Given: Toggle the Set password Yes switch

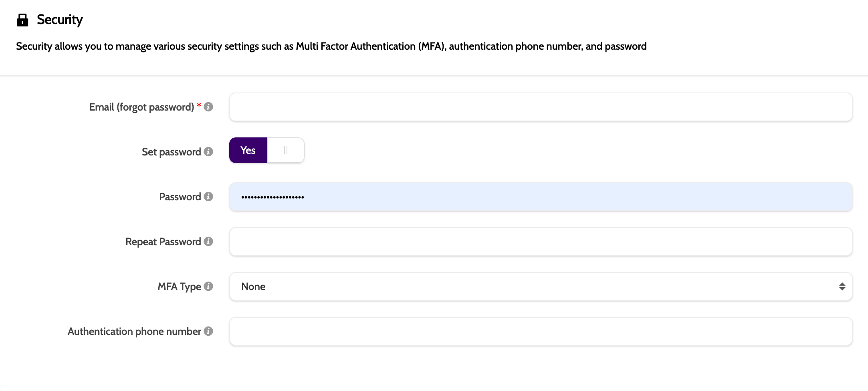Looking at the screenshot, I should click(x=248, y=150).
